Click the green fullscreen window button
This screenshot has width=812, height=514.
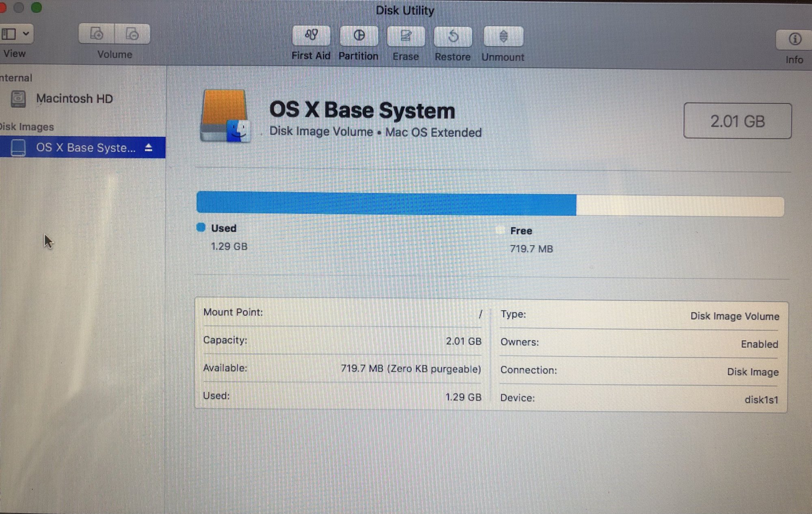pyautogui.click(x=37, y=7)
